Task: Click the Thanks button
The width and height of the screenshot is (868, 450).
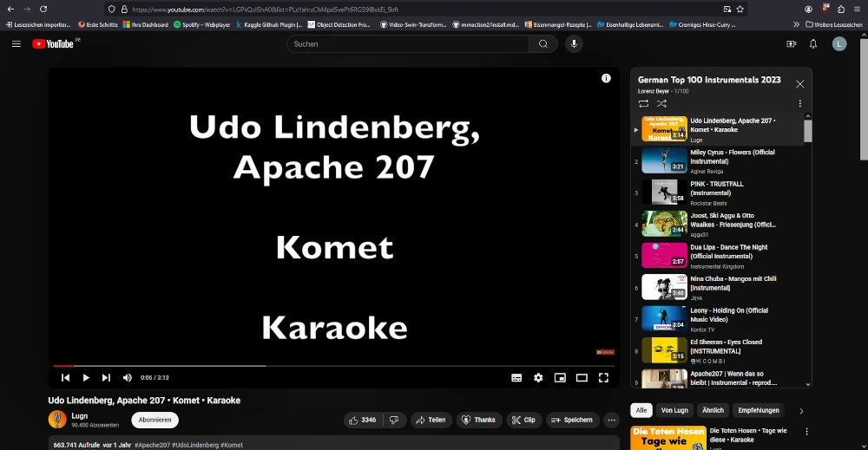Action: 479,421
